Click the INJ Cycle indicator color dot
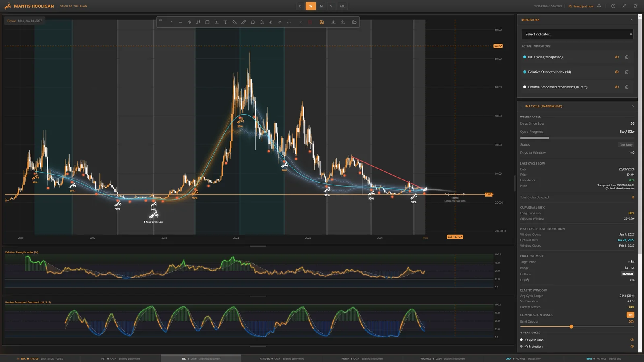The height and width of the screenshot is (362, 644). point(524,57)
